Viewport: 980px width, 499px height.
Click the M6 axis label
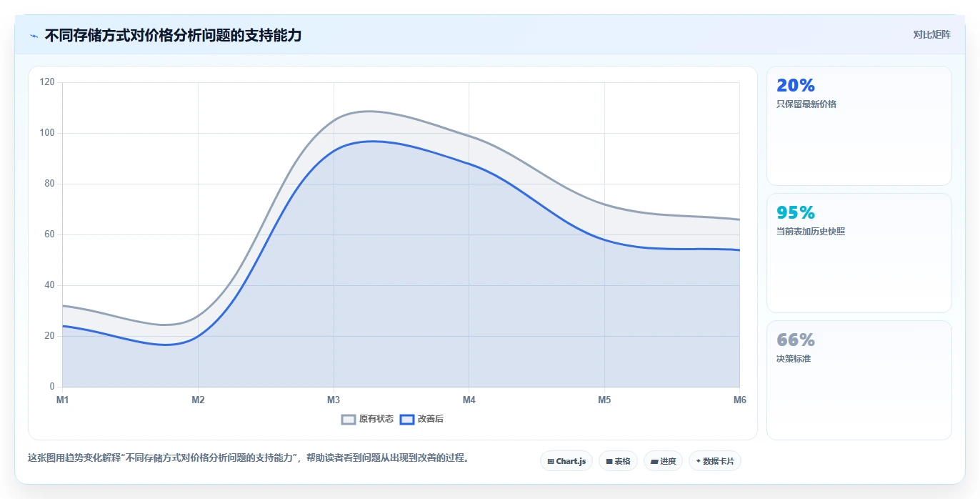(x=739, y=400)
